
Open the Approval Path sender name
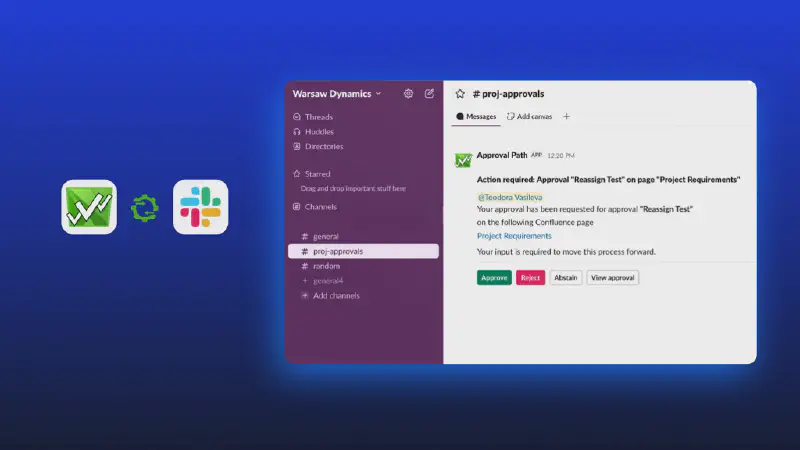tap(502, 155)
